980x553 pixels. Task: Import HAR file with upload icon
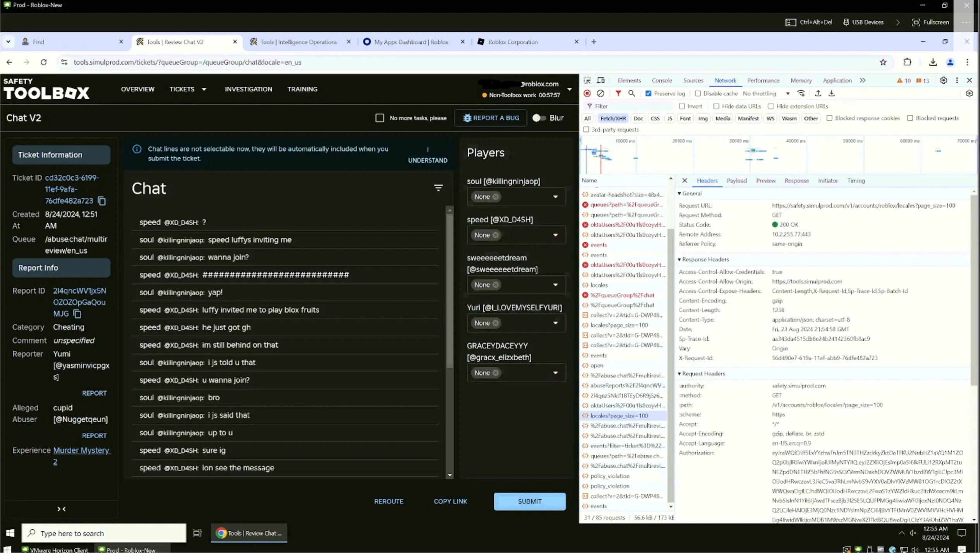click(x=818, y=93)
